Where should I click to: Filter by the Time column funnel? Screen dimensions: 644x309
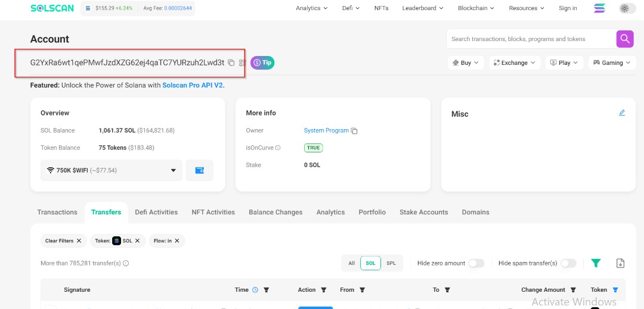coord(266,290)
